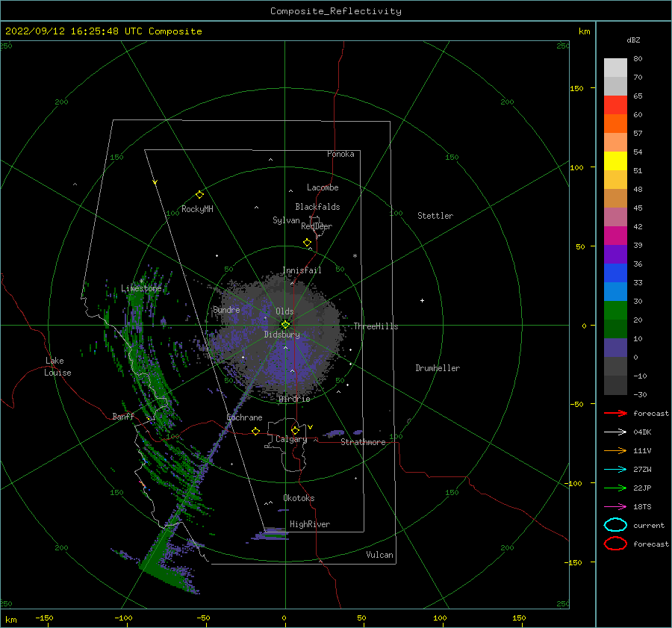Click the Okotoks city label
The height and width of the screenshot is (628, 672).
299,498
